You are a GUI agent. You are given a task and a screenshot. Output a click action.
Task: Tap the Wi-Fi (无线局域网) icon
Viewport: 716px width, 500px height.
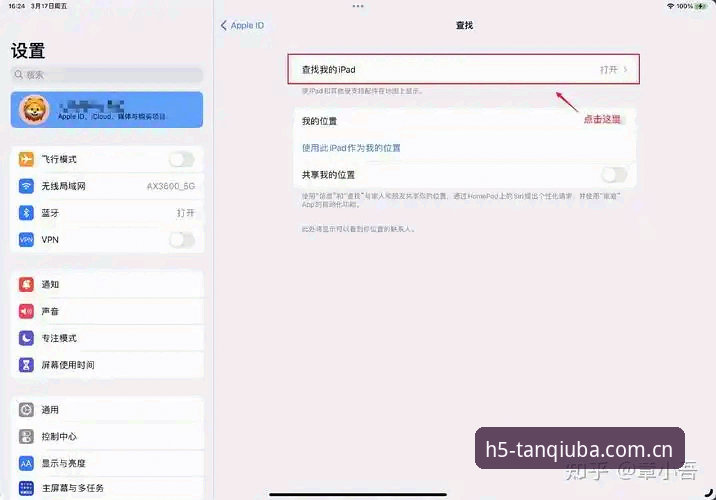(26, 186)
